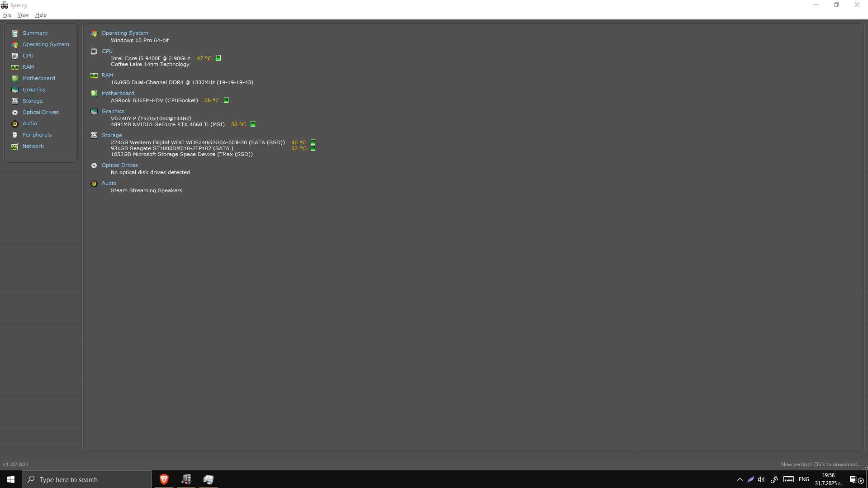Image resolution: width=868 pixels, height=488 pixels.
Task: Click the Western Digital SSD temperature indicator
Action: point(313,142)
